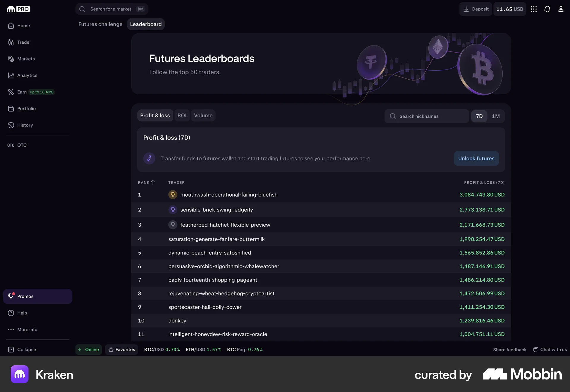Open the OTC section
Screen dimensions: 570x392
(17, 145)
